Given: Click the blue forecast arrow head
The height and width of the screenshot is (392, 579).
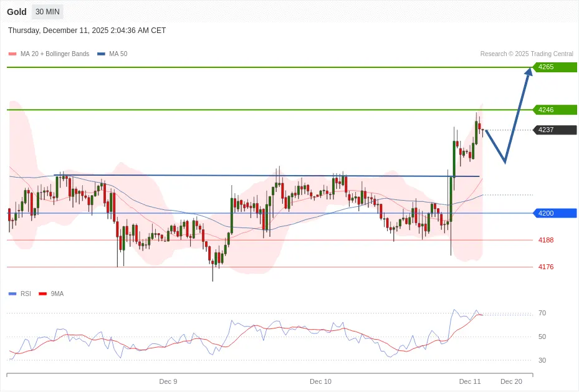Looking at the screenshot, I should (x=529, y=72).
